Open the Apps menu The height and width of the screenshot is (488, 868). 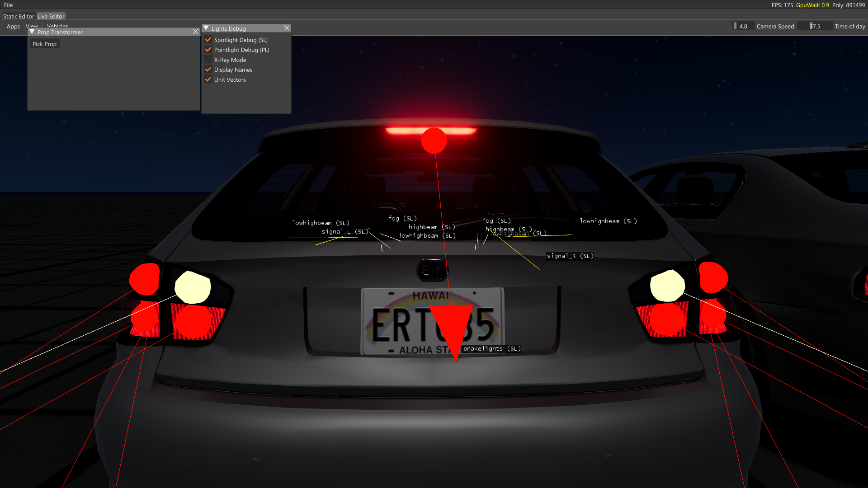[13, 26]
